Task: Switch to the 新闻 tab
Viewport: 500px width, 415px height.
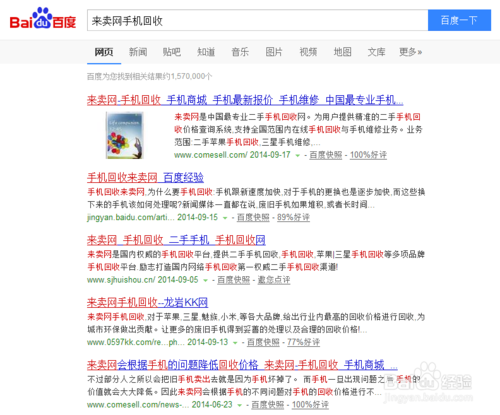Action: point(138,52)
